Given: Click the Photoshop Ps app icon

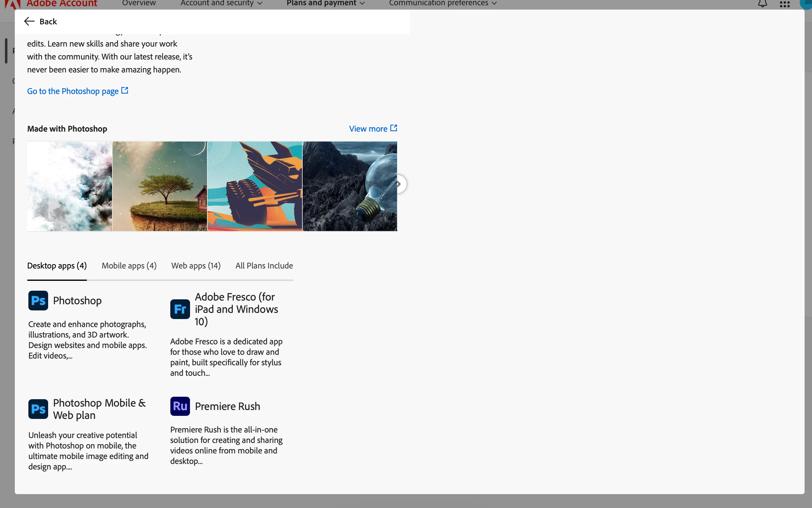Looking at the screenshot, I should (38, 300).
